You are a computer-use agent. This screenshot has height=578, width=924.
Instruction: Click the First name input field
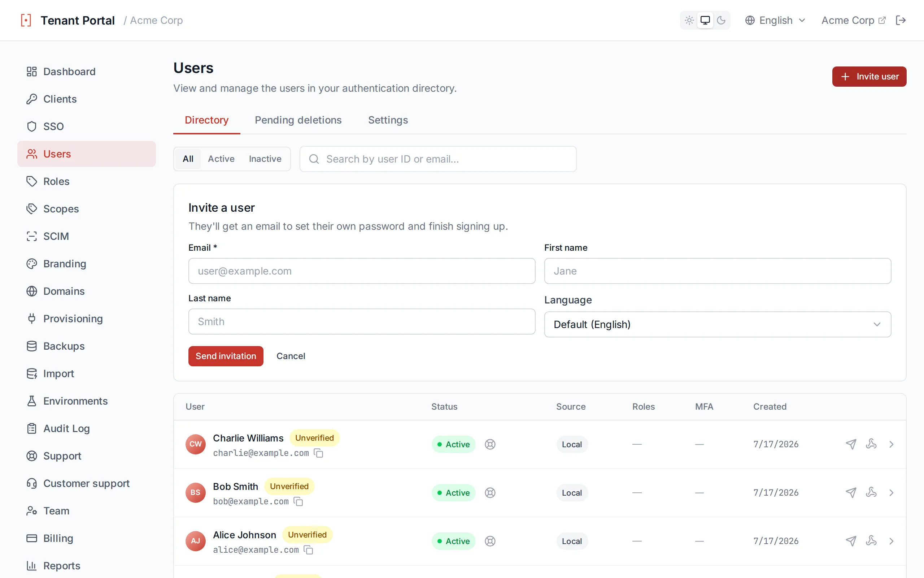pyautogui.click(x=718, y=271)
